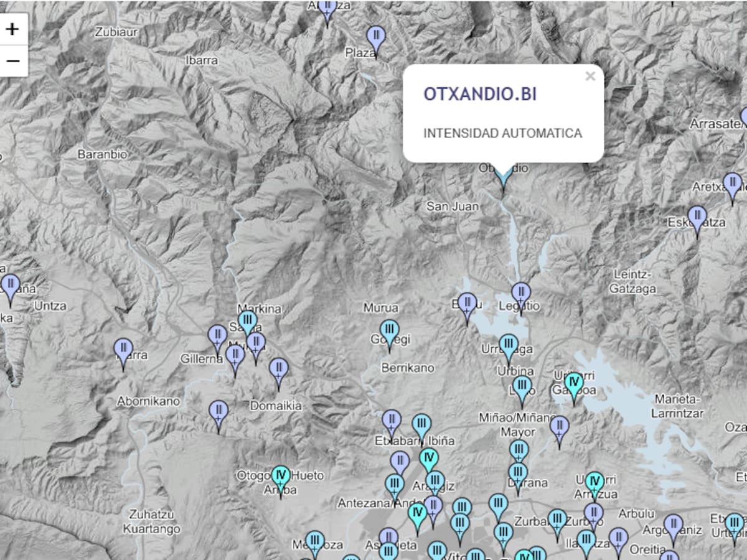Zoom out using the minus button

(12, 61)
